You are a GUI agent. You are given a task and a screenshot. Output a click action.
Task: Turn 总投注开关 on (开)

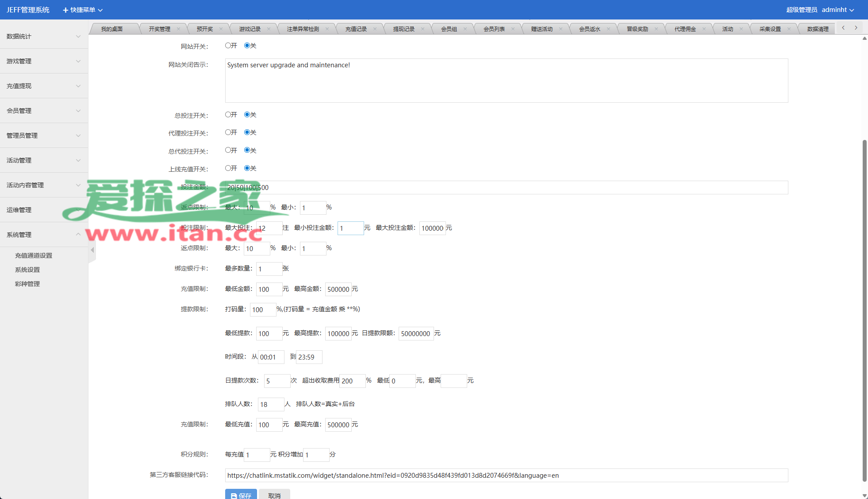(228, 114)
